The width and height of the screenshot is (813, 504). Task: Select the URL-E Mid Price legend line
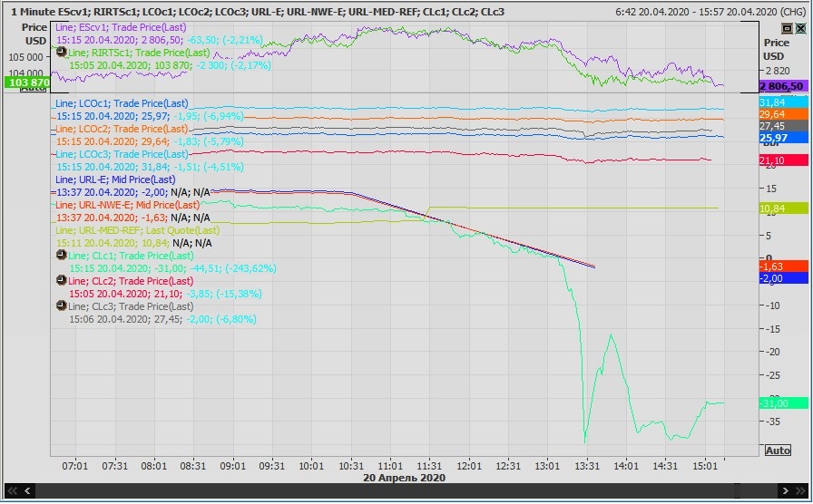pos(115,179)
